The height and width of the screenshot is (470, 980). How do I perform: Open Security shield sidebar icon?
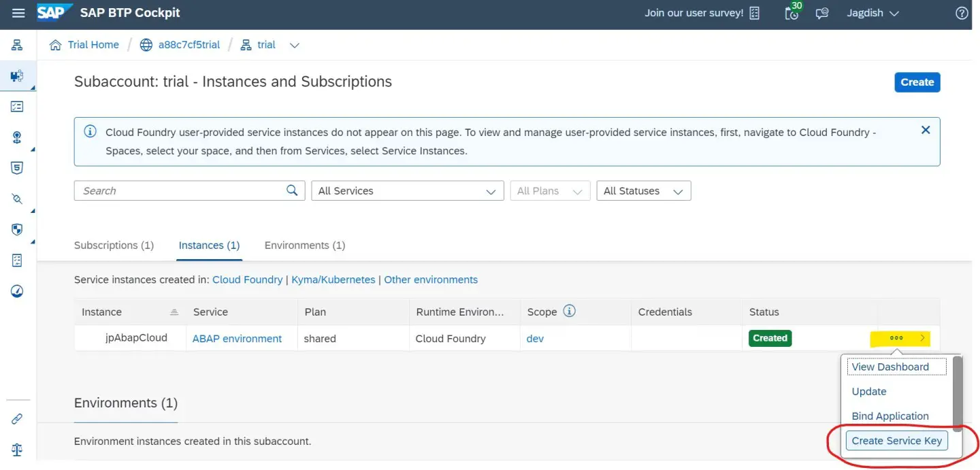[17, 229]
